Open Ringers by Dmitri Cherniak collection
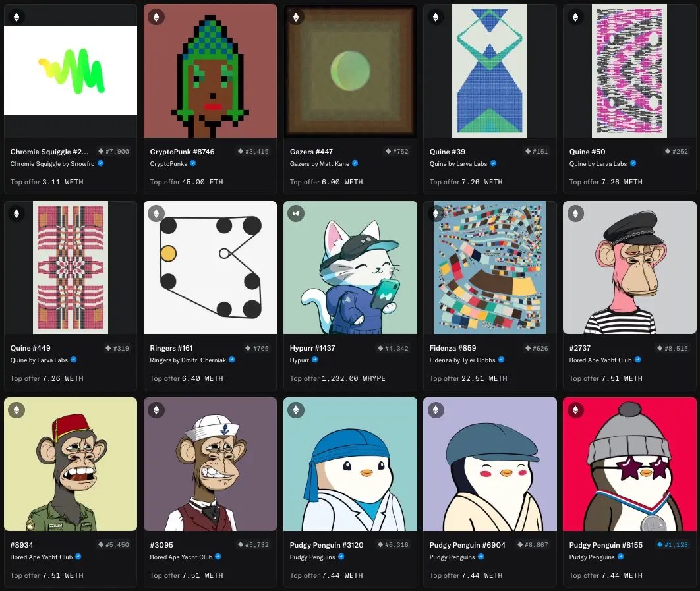The image size is (700, 591). (188, 360)
